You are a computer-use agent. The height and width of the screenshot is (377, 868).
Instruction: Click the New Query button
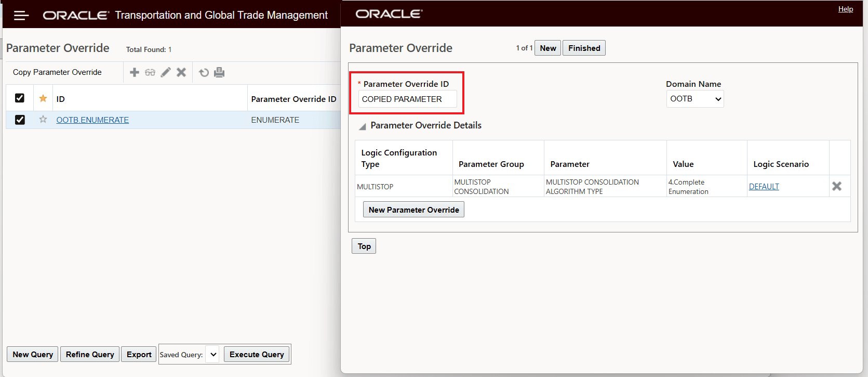pyautogui.click(x=33, y=355)
